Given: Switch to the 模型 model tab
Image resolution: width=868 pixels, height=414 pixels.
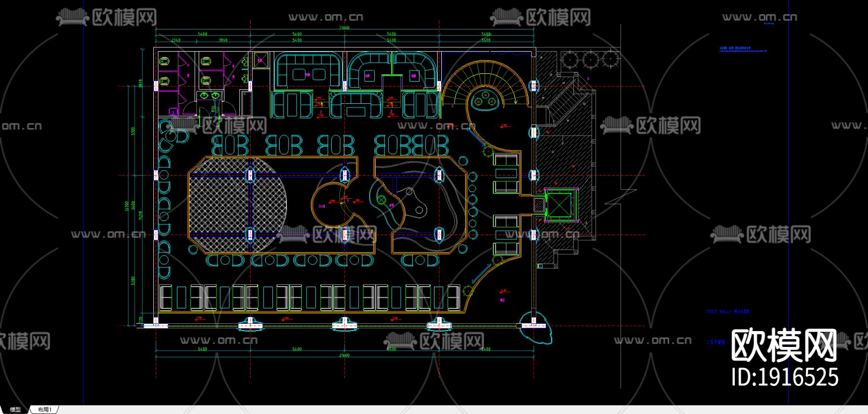Looking at the screenshot, I should 15,410.
